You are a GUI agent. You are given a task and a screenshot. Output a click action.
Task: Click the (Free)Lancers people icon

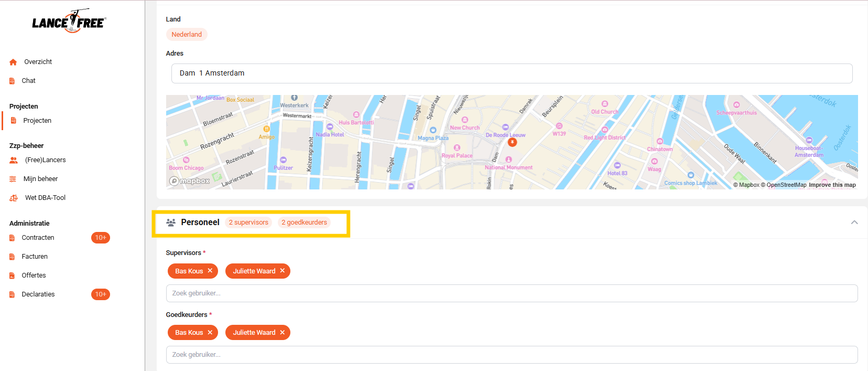click(14, 160)
